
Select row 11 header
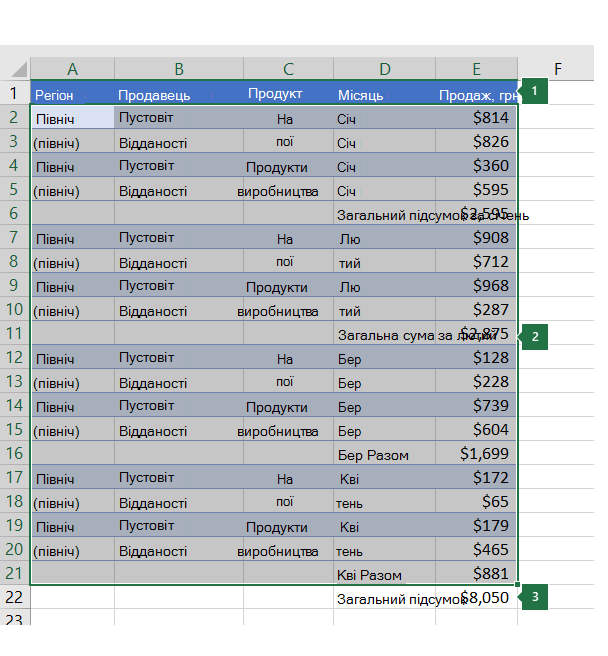pyautogui.click(x=15, y=333)
